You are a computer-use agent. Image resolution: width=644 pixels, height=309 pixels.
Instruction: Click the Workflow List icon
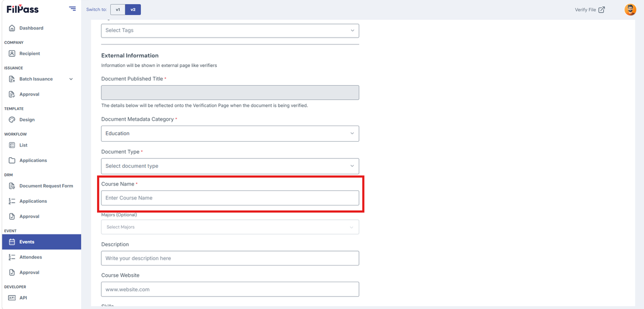12,145
